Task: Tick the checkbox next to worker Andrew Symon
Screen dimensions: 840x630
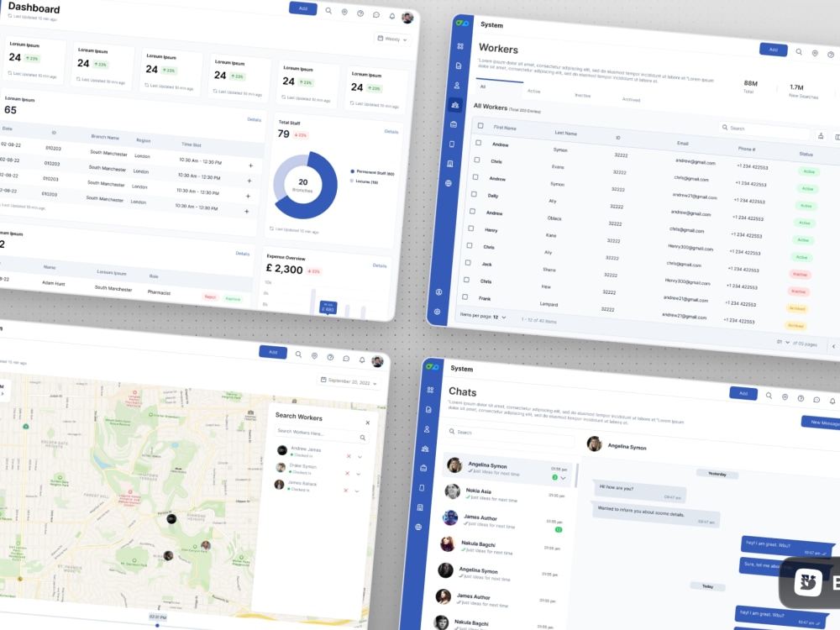Action: pos(479,144)
